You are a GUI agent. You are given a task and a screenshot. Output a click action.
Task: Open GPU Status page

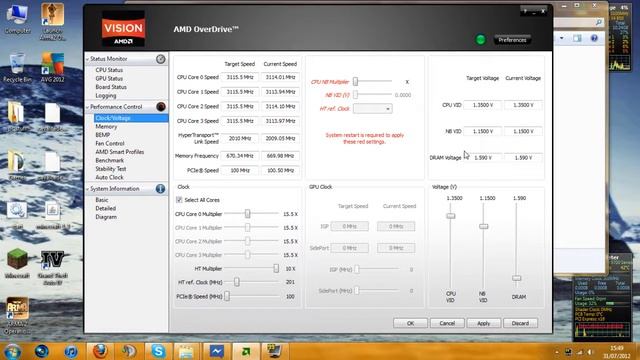[x=109, y=78]
